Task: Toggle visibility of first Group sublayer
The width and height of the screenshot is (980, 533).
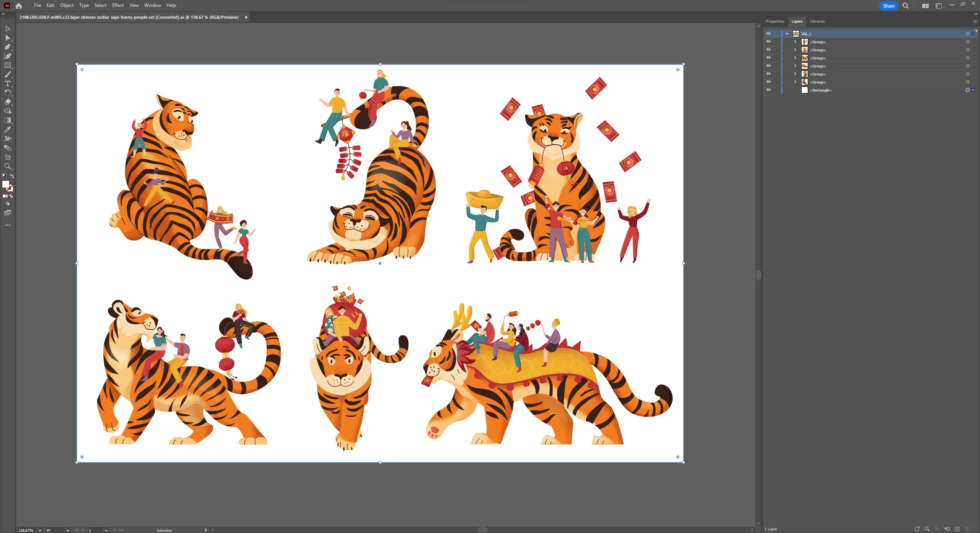Action: click(x=768, y=42)
